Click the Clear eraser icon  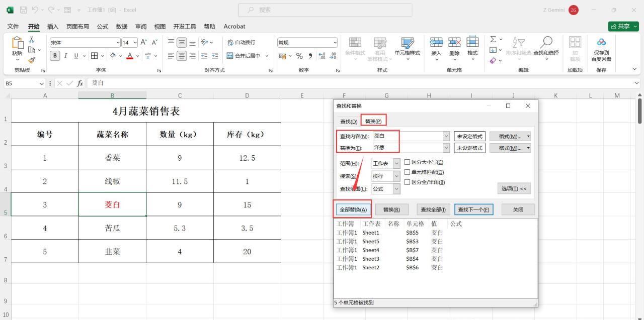tap(493, 60)
